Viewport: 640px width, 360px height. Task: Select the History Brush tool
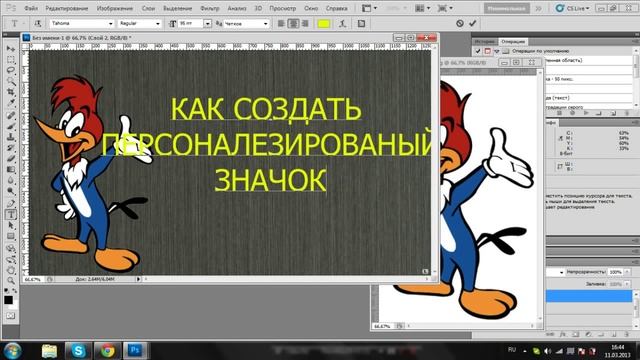[x=11, y=149]
